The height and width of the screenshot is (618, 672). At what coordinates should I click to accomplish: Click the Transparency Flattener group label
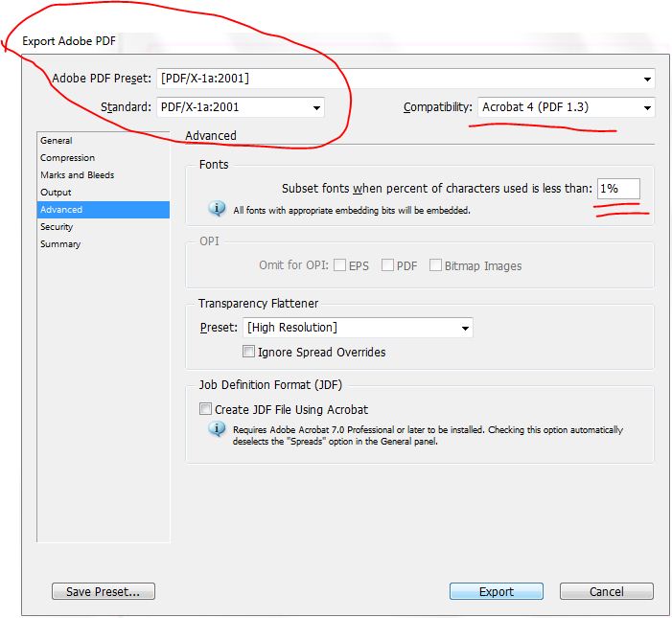259,304
